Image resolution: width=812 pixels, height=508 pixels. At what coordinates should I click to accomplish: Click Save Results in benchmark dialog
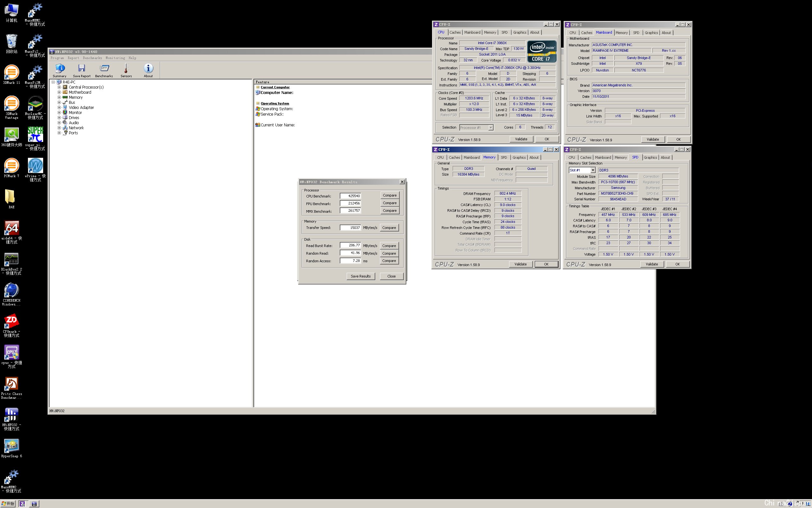361,276
